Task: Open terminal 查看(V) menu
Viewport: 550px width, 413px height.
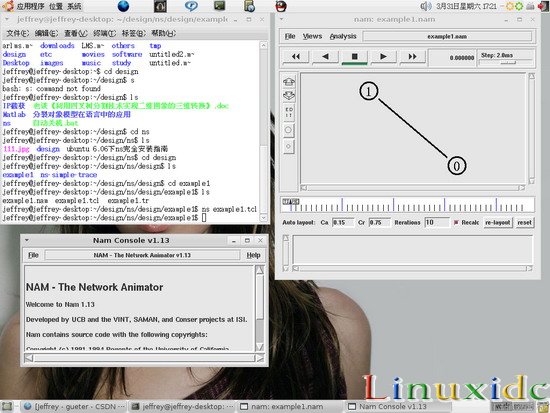Action: pyautogui.click(x=75, y=33)
